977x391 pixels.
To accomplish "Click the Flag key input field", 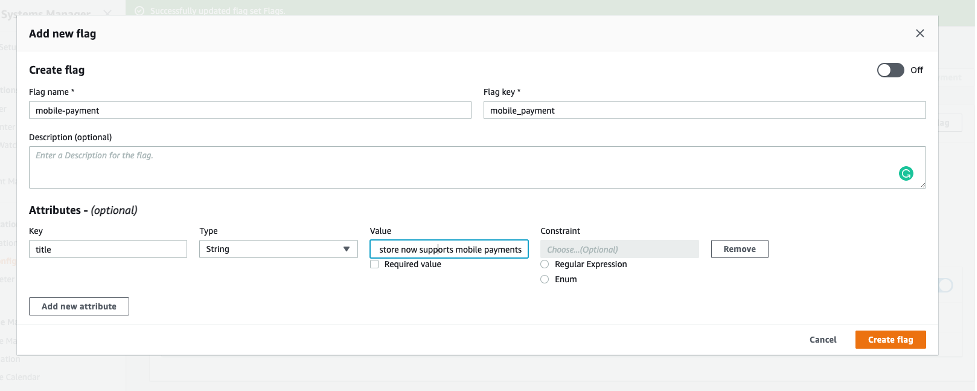I will (705, 111).
